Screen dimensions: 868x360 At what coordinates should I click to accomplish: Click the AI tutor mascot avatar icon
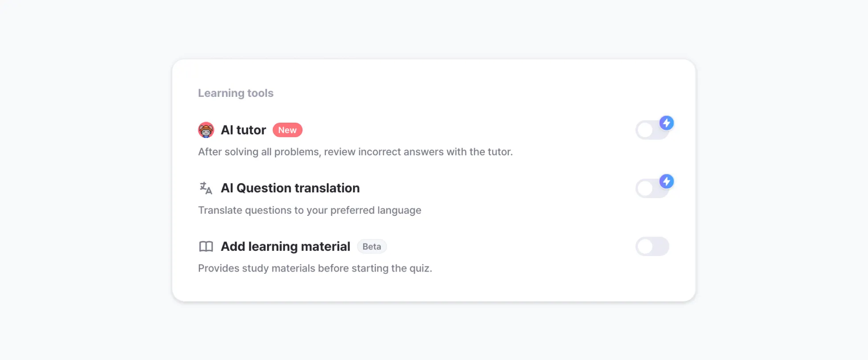pos(206,130)
